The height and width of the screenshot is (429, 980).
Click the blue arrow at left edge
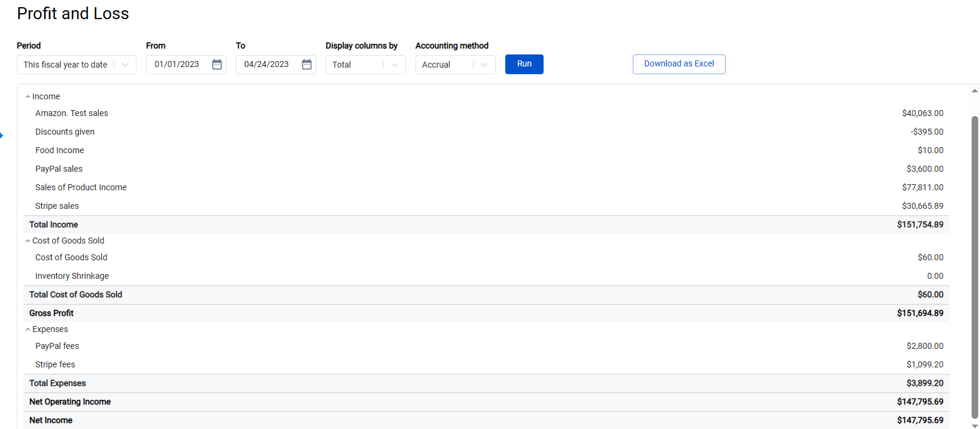coord(2,135)
